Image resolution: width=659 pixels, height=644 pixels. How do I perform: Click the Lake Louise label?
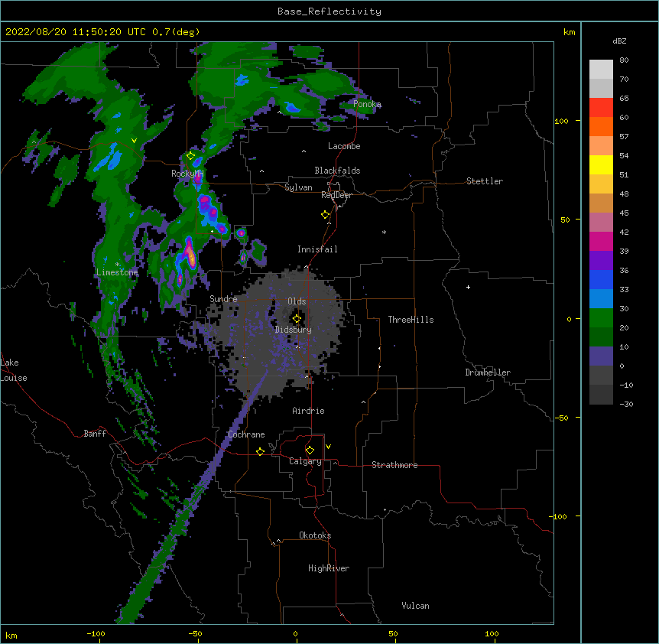14,370
